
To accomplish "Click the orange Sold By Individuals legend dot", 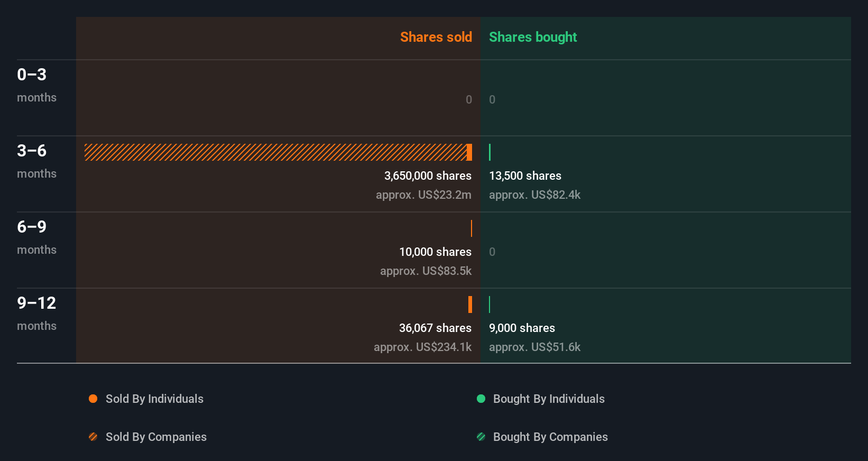I will [93, 399].
